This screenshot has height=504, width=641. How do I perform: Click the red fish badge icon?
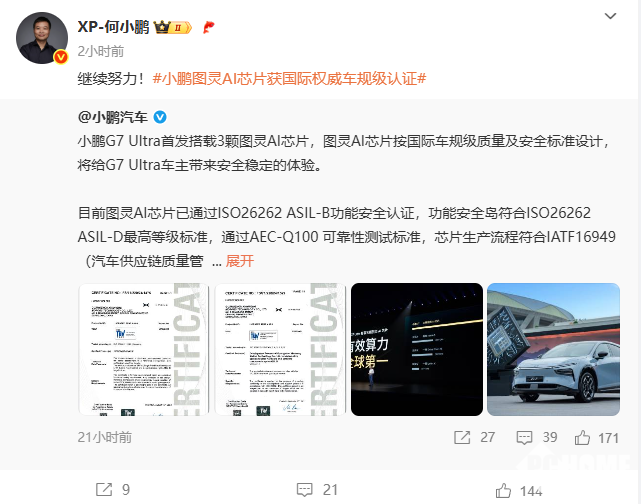point(208,27)
